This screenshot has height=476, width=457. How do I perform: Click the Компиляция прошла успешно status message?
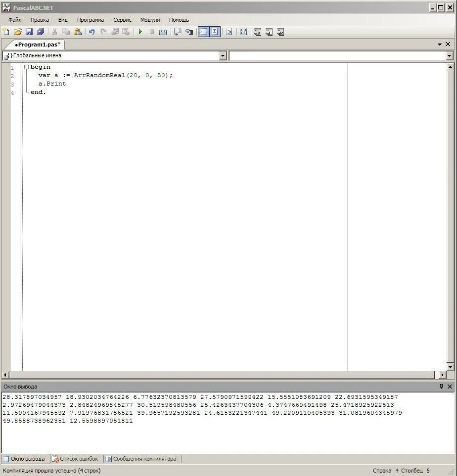coord(51,471)
